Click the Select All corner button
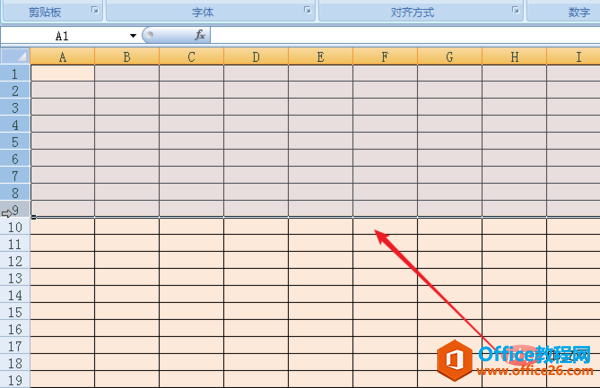 (x=15, y=56)
